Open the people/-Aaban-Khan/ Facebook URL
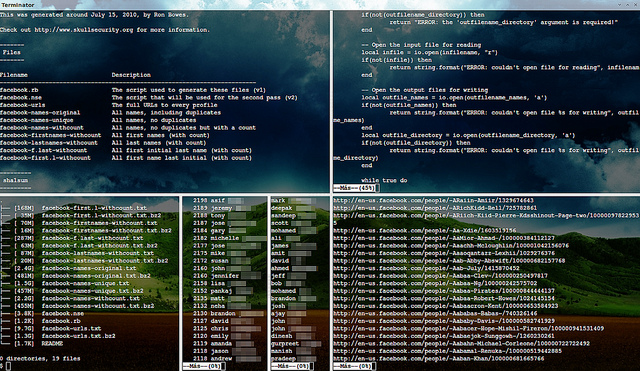Screen dimensions: 640x371 (439, 359)
